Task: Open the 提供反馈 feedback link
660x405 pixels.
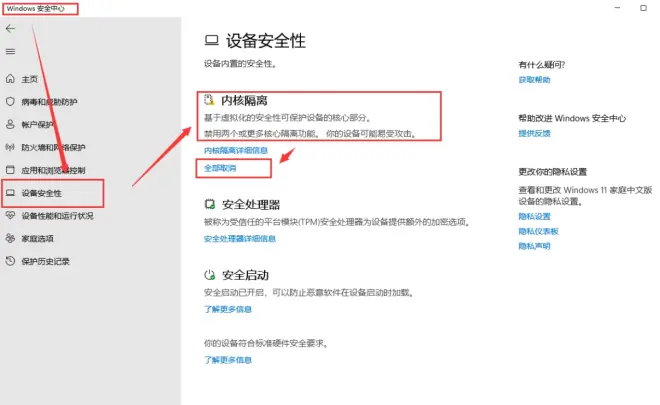Action: click(x=534, y=133)
